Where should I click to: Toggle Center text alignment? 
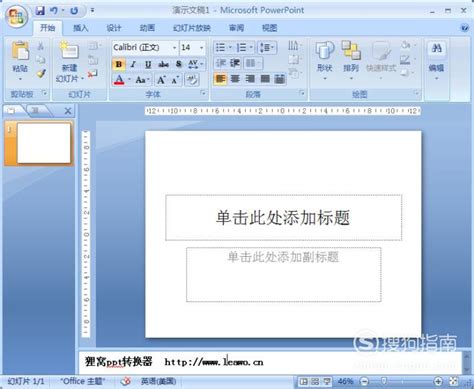[235, 79]
